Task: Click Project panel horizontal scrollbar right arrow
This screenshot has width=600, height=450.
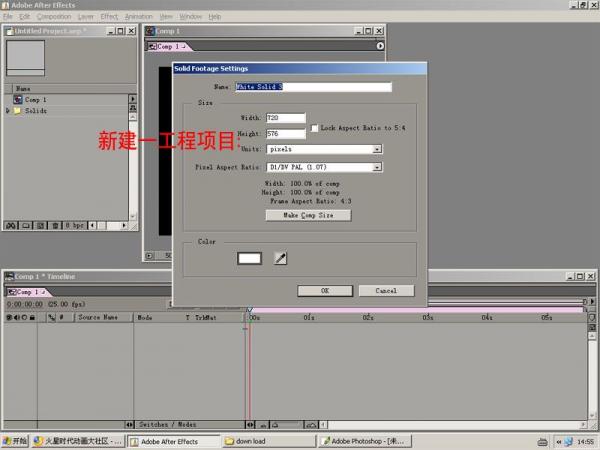Action: pos(124,225)
